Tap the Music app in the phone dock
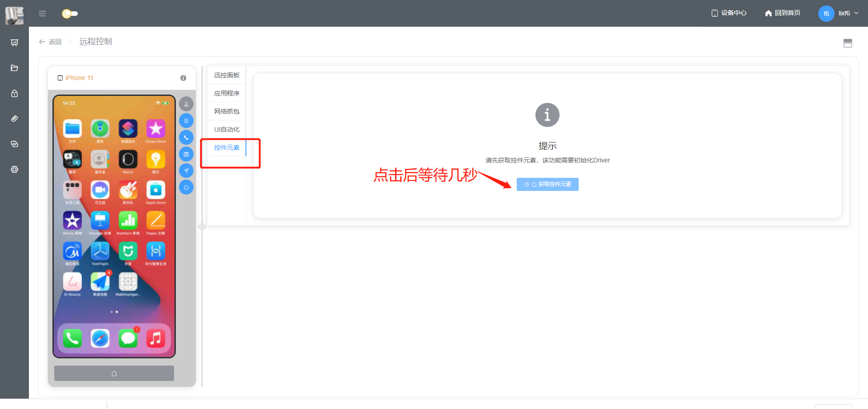Screen dimensions: 868x409 (x=156, y=338)
